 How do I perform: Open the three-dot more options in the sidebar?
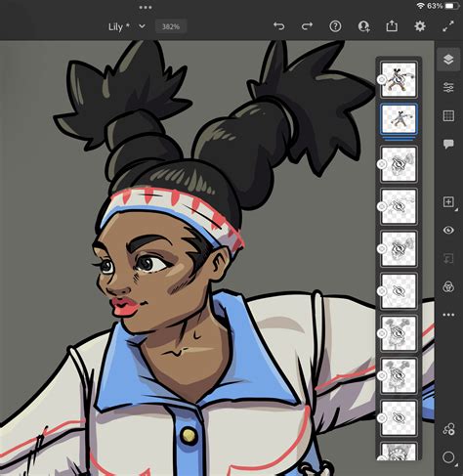(x=448, y=315)
